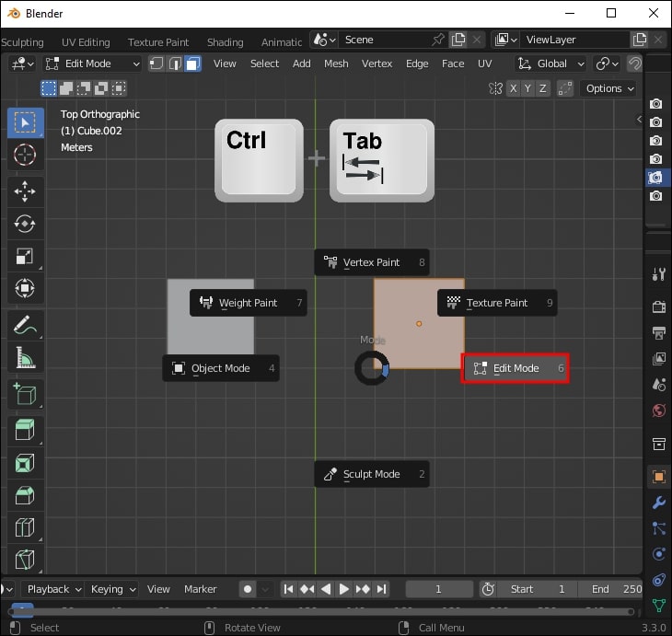The height and width of the screenshot is (636, 672).
Task: Select the Move tool
Action: [x=25, y=191]
